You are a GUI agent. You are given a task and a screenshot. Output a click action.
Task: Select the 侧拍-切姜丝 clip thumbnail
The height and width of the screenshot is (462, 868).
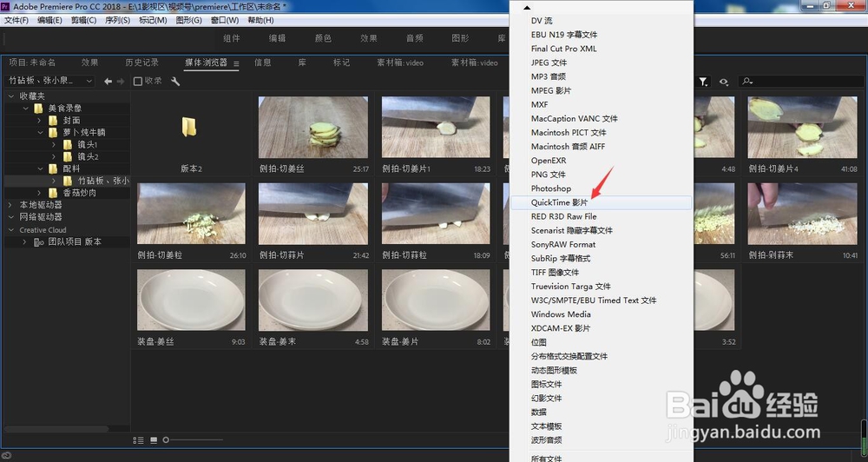(x=313, y=128)
